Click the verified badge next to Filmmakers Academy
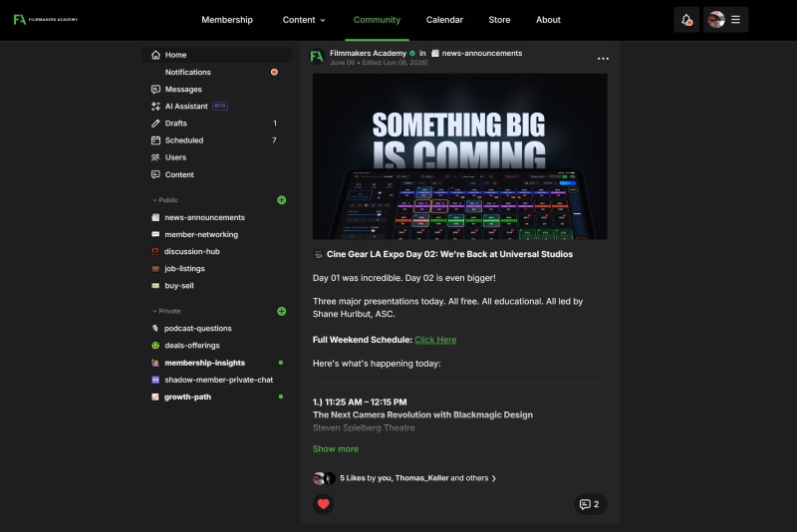Image resolution: width=797 pixels, height=532 pixels. click(x=412, y=54)
